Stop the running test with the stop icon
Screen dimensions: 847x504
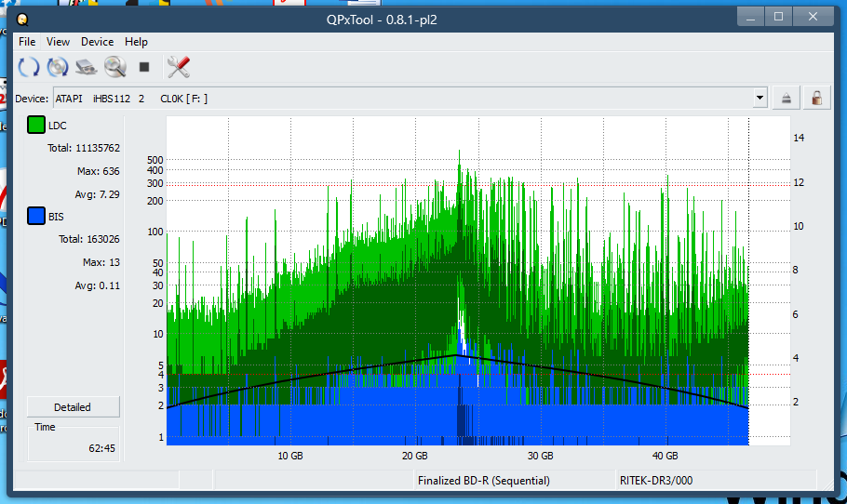[x=143, y=67]
